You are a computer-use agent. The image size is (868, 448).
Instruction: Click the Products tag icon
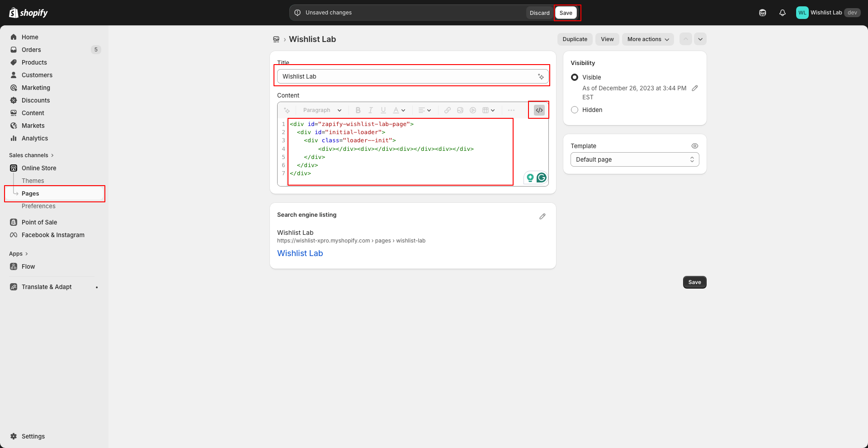14,62
